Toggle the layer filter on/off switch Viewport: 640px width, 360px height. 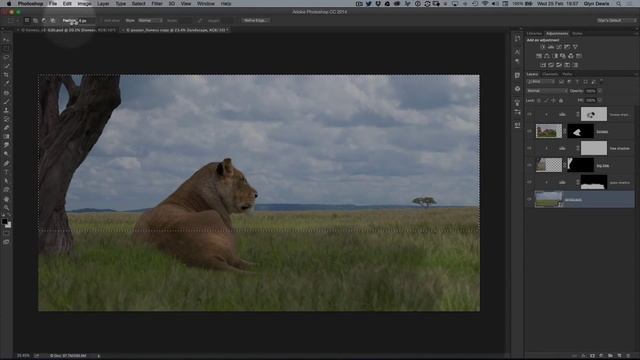[601, 81]
